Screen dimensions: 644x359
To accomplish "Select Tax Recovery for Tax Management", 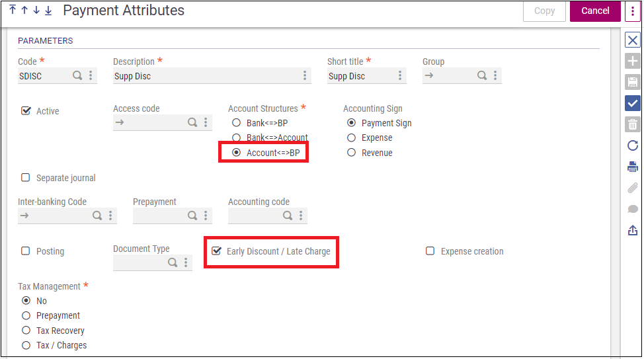I will 26,331.
